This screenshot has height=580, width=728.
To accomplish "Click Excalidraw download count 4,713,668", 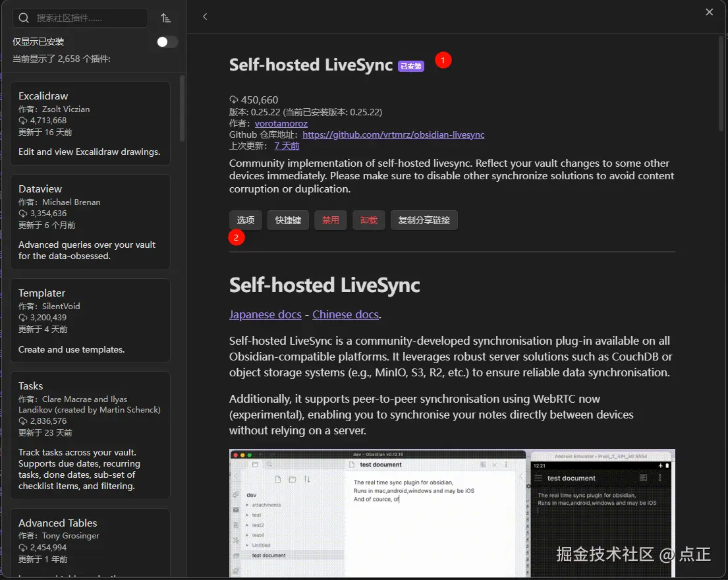I will [48, 120].
